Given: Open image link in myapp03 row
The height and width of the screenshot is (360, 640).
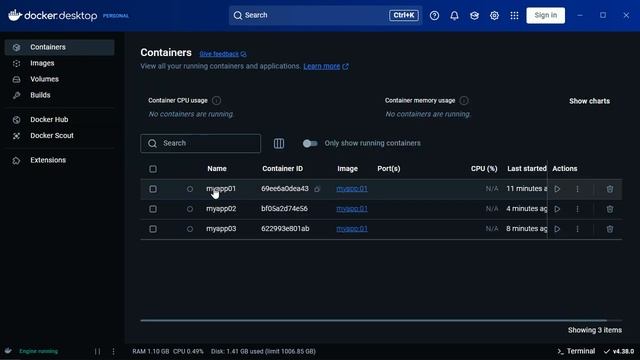Looking at the screenshot, I should (352, 229).
